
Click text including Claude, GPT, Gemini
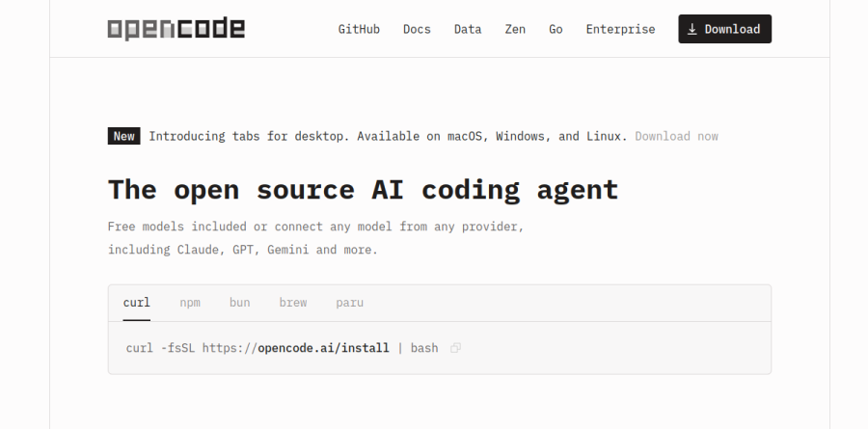(242, 250)
